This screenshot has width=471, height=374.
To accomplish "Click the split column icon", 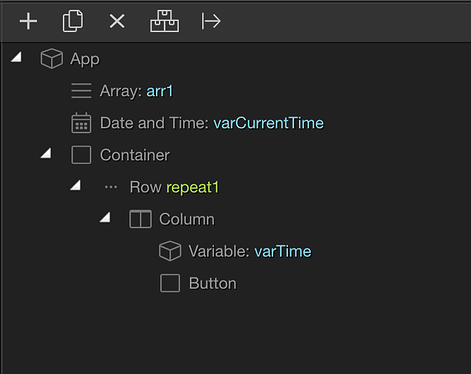I will [x=140, y=219].
